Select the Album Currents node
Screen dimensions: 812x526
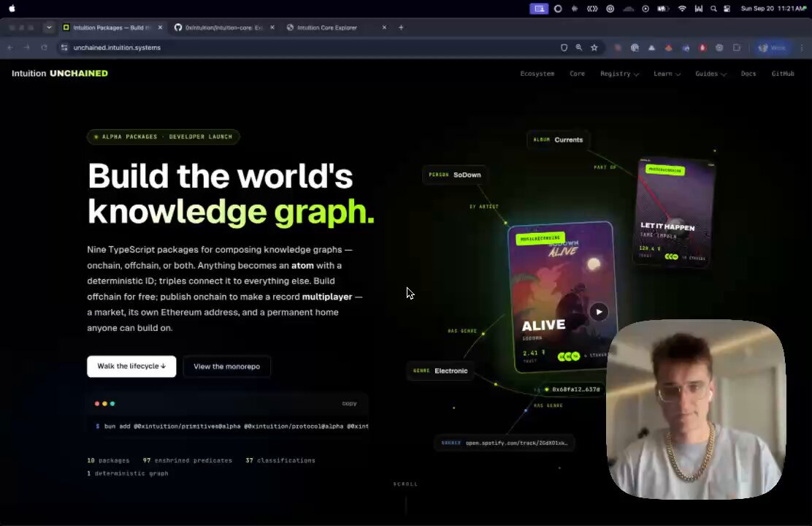pos(558,140)
